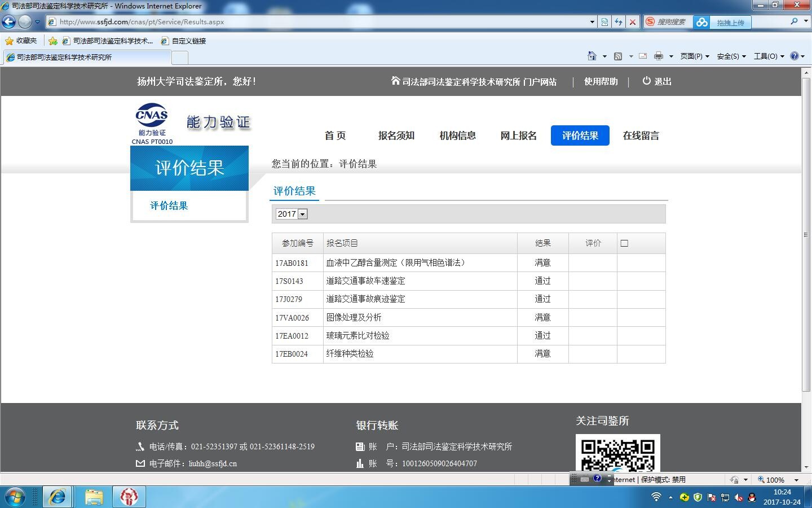The width and height of the screenshot is (812, 508).
Task: Go to the 网上报名 navigation tab
Action: tap(518, 135)
